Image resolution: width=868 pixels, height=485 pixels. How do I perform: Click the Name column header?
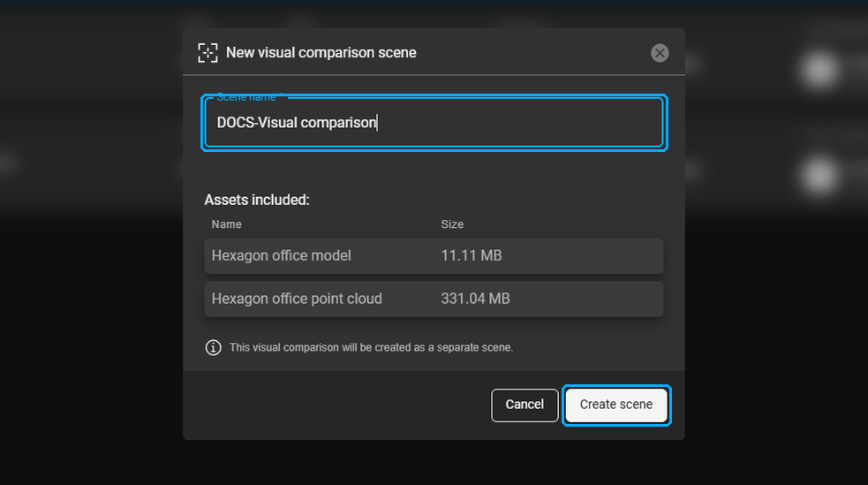pos(226,224)
